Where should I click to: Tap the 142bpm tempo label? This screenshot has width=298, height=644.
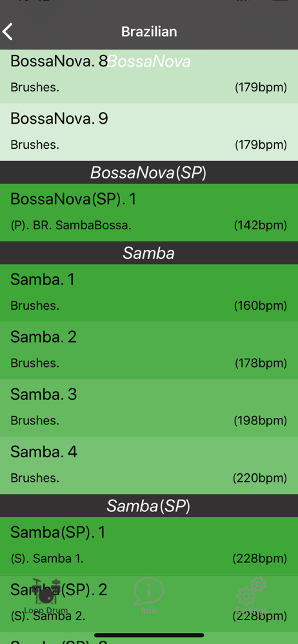(261, 225)
